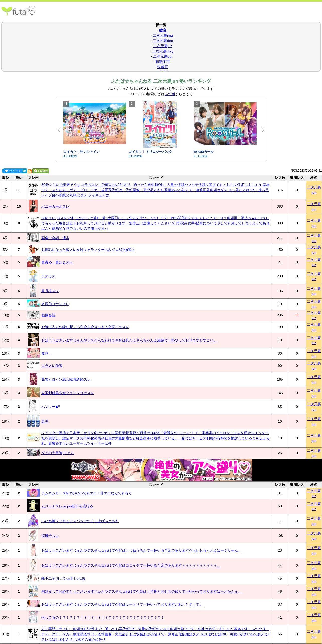Click the BBC spade thread thumbnail
This screenshot has width=322, height=644.
33,223
